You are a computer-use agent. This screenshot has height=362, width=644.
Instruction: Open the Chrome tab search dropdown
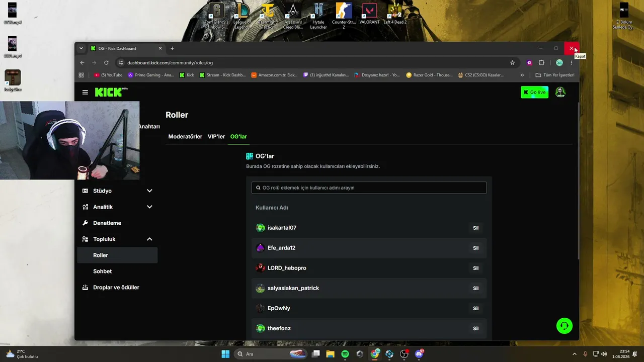(x=81, y=48)
